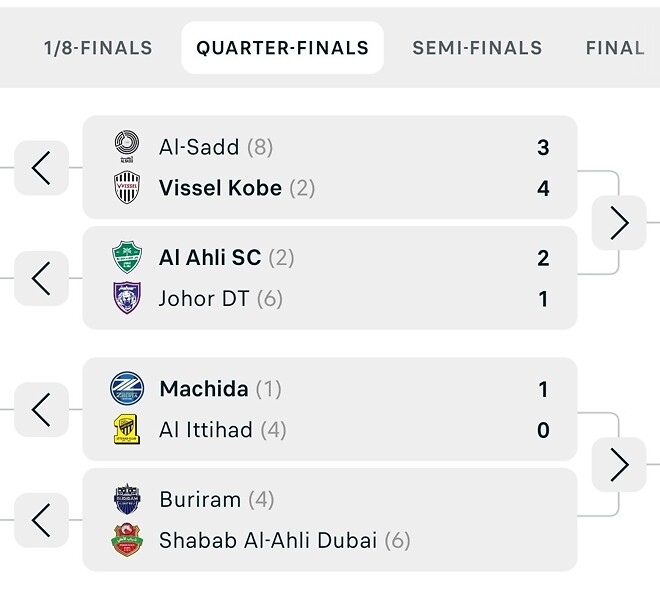Advance to semi-final from bottom bracket pair
Viewport: 660px width, 596px height.
619,464
